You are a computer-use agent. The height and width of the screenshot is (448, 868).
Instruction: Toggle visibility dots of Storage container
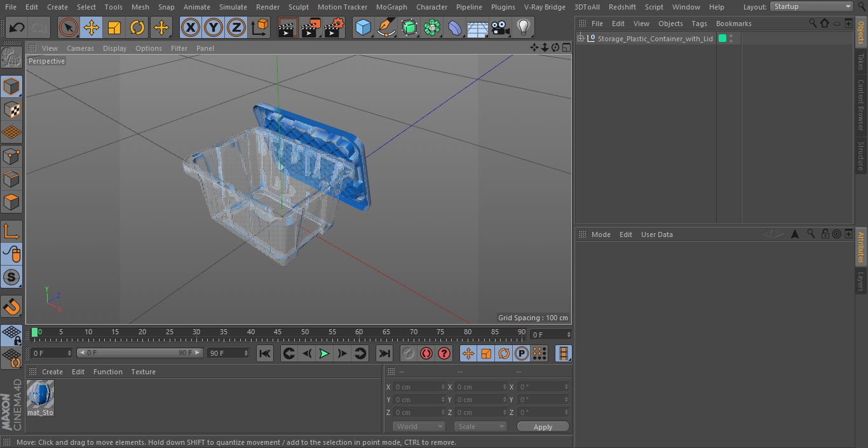pyautogui.click(x=731, y=39)
